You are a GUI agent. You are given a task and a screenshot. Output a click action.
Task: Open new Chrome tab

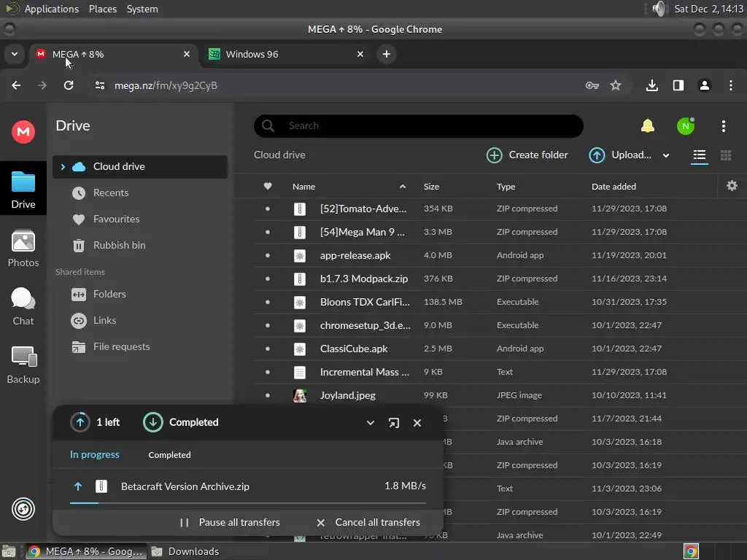coord(387,54)
